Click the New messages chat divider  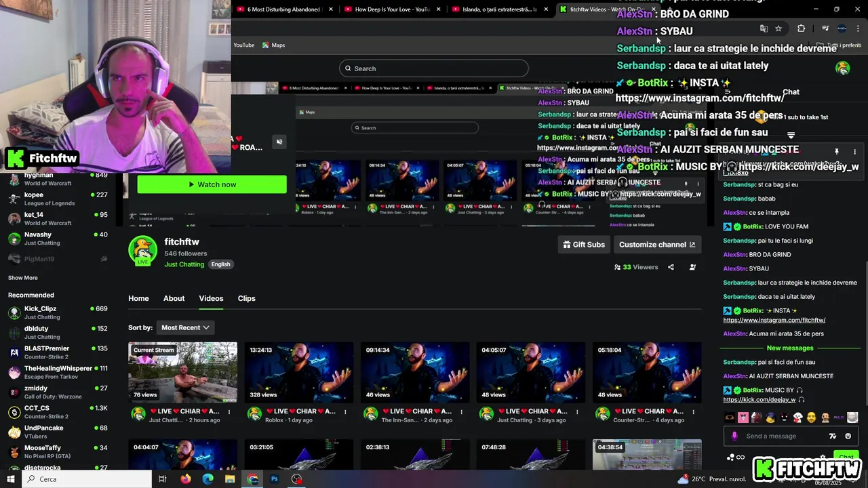[x=790, y=348]
